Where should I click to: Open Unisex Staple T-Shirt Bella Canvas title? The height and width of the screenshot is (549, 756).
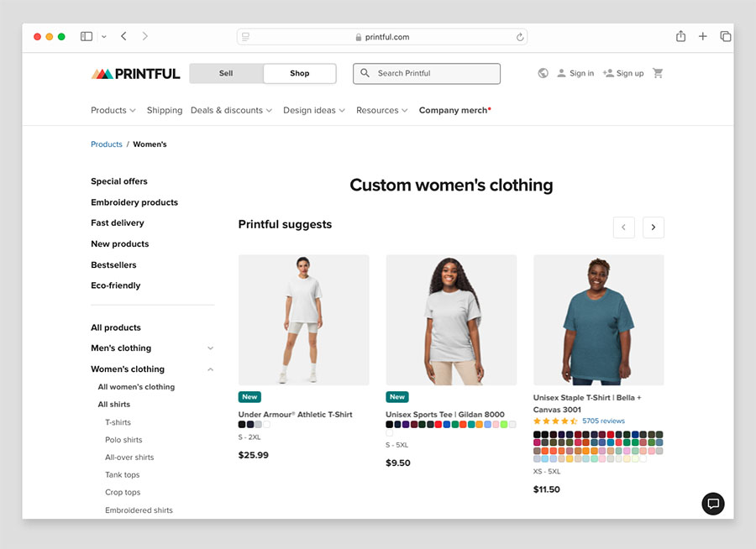coord(587,404)
